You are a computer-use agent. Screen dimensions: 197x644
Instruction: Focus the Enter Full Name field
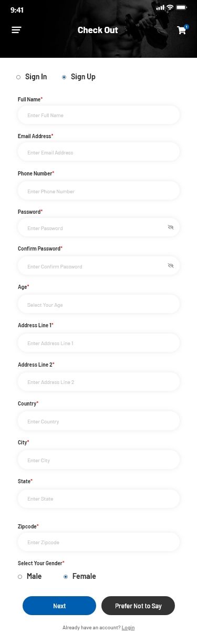(99, 115)
